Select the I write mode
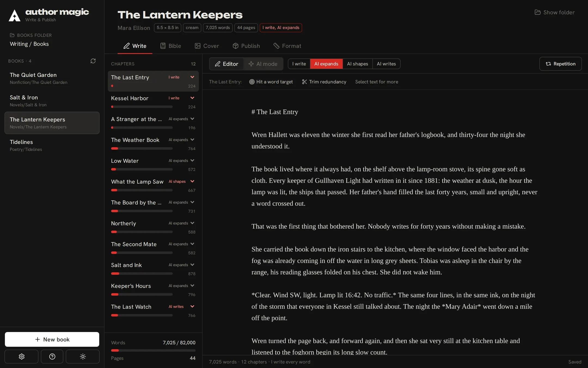Image resolution: width=588 pixels, height=368 pixels. point(299,64)
